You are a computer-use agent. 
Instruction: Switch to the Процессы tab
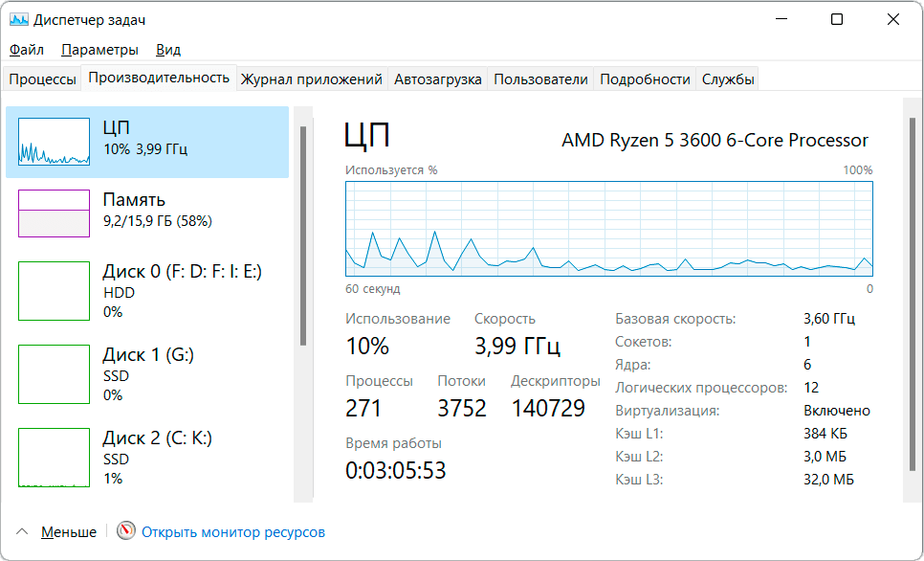[42, 79]
